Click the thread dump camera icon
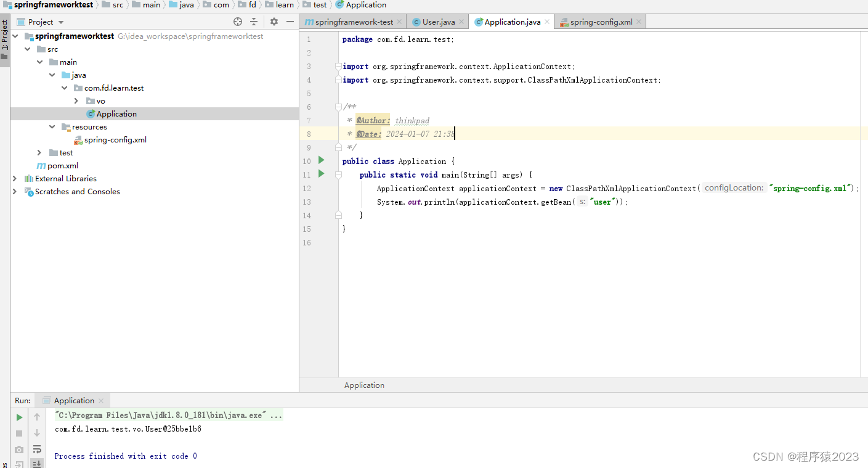 (19, 449)
